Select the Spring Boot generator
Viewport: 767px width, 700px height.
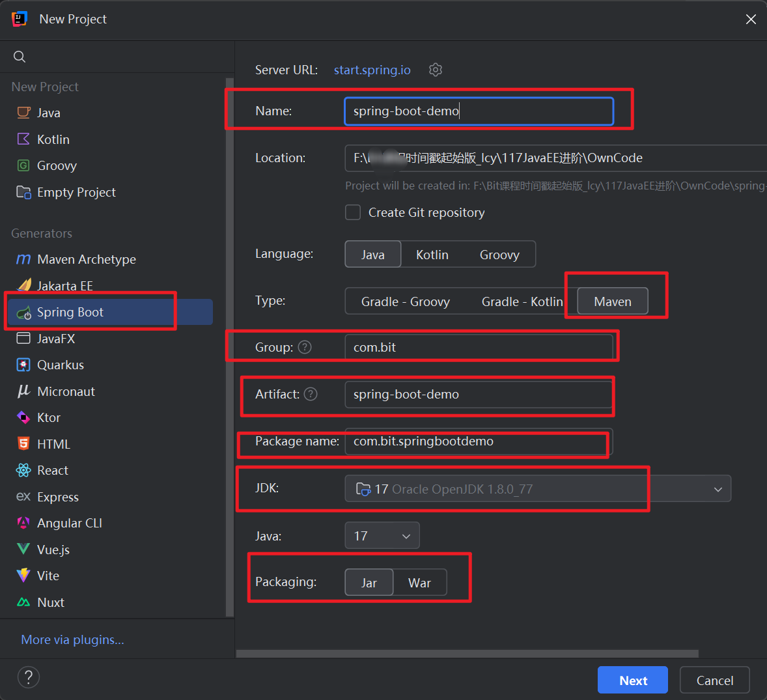[x=110, y=312]
